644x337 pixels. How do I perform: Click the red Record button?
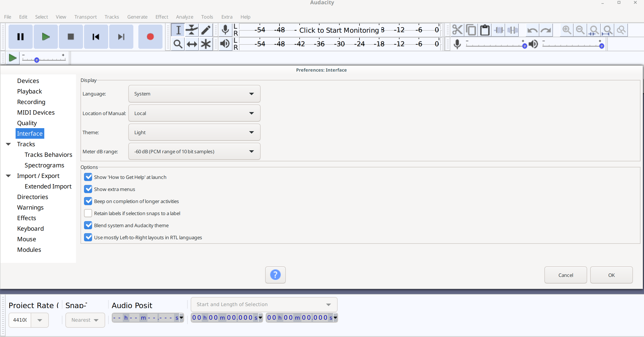(150, 37)
